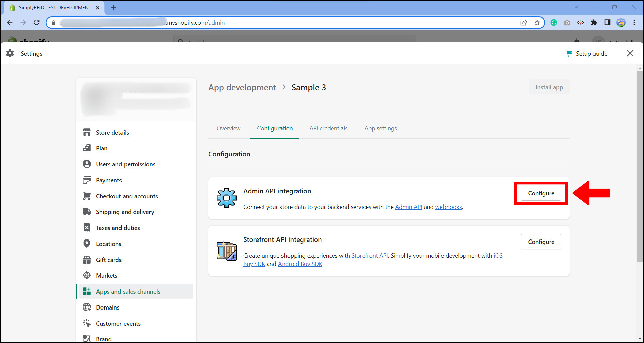Open the Android Buy SDK link

300,264
